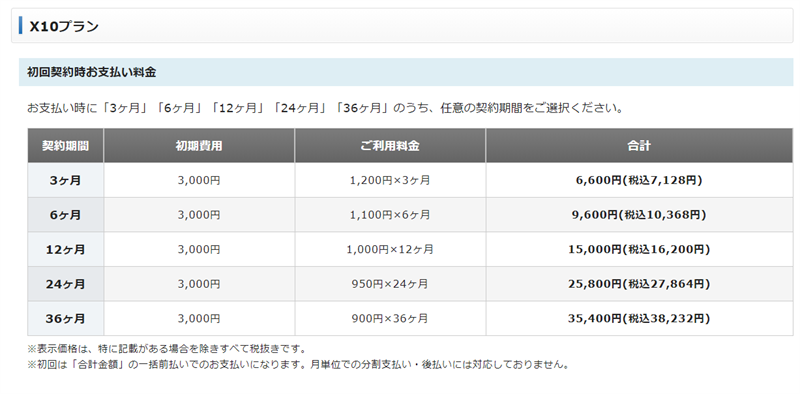Click 3,000円 initial fee in 24ヶ月 row
The height and width of the screenshot is (394, 800).
pos(199,284)
